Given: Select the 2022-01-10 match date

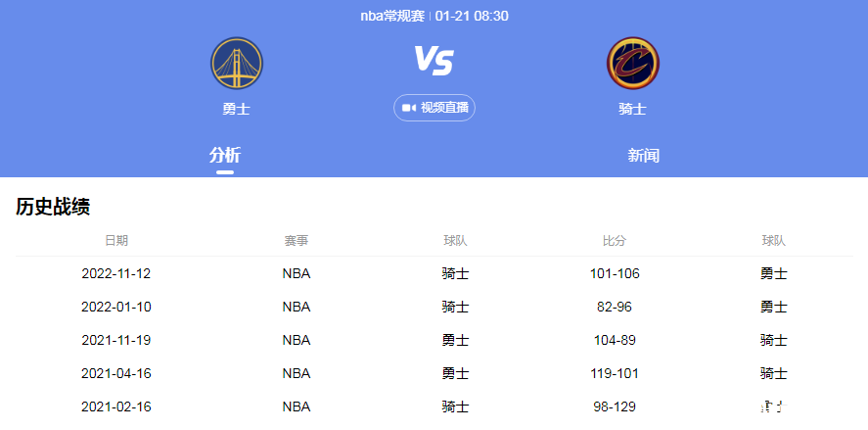Looking at the screenshot, I should pyautogui.click(x=115, y=307).
